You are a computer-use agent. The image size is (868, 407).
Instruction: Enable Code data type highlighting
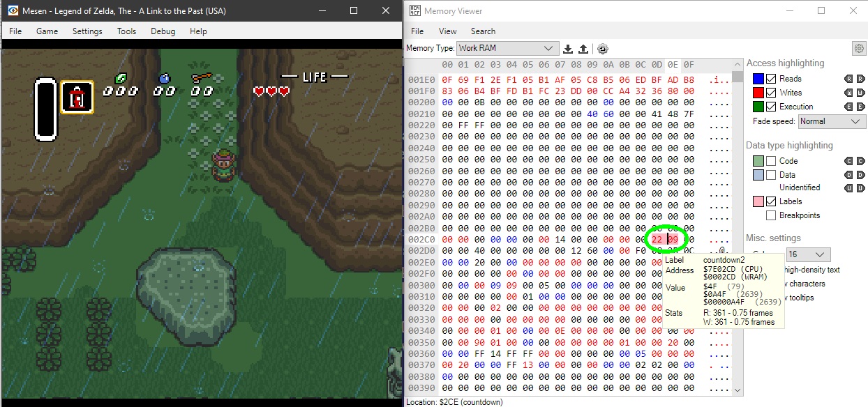(771, 161)
